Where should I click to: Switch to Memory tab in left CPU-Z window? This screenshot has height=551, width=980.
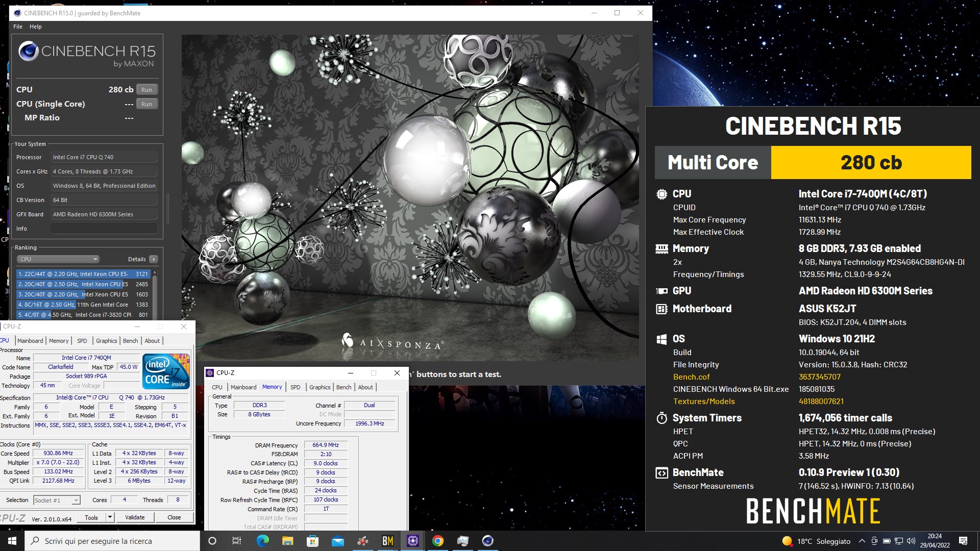coord(59,341)
